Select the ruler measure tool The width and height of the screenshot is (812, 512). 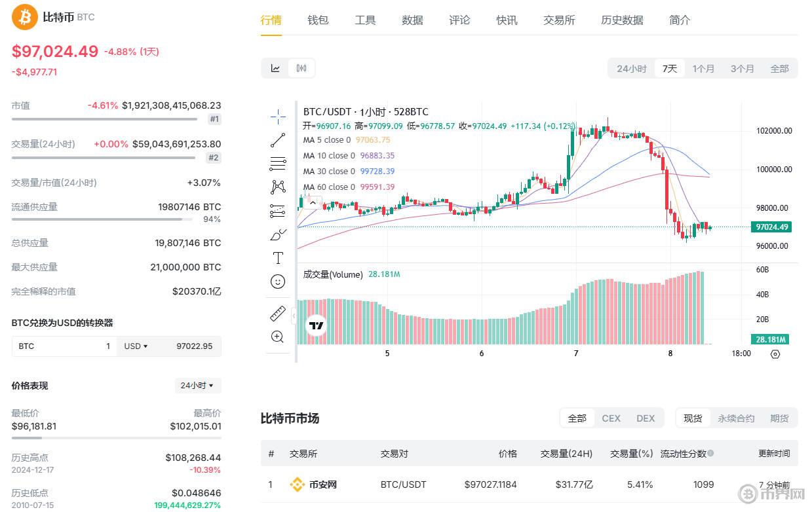(278, 314)
